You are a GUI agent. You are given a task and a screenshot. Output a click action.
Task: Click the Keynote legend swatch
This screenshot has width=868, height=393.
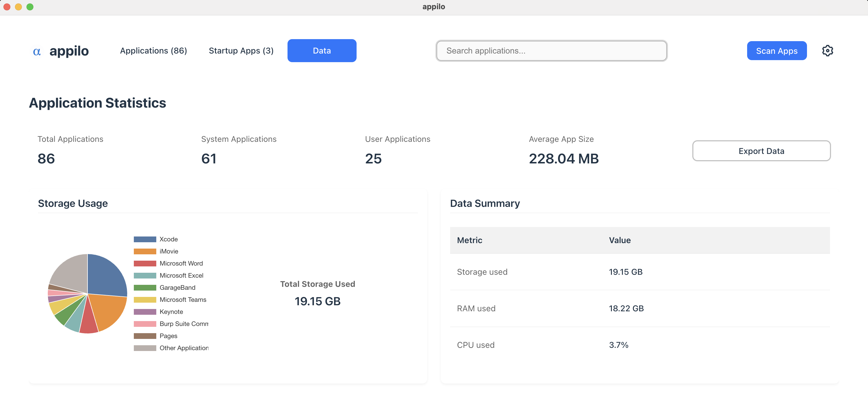(145, 312)
